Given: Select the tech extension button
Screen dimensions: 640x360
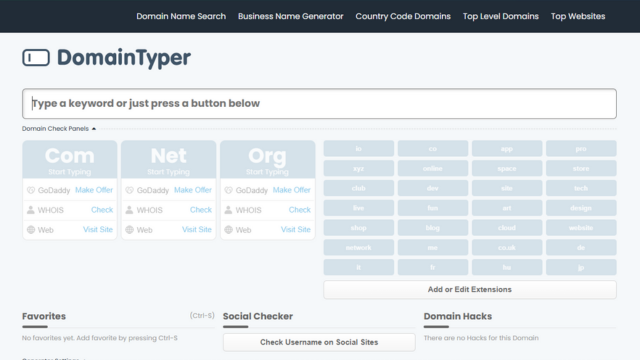Looking at the screenshot, I should 581,188.
